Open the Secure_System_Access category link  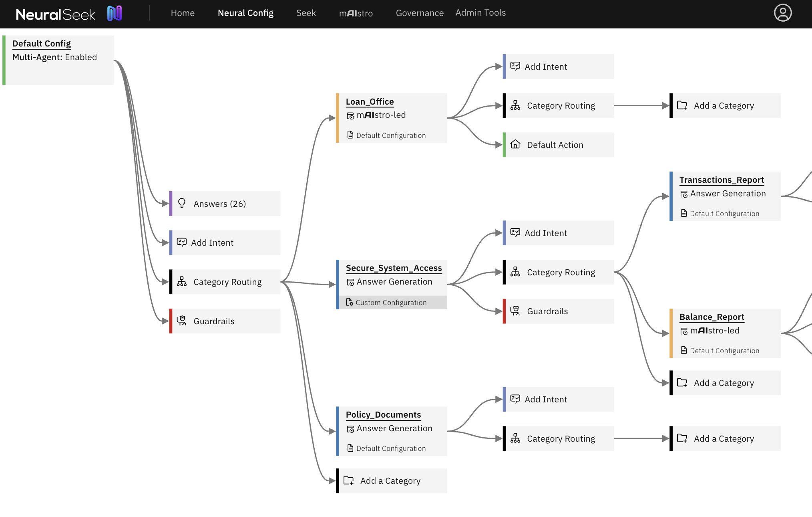click(394, 268)
